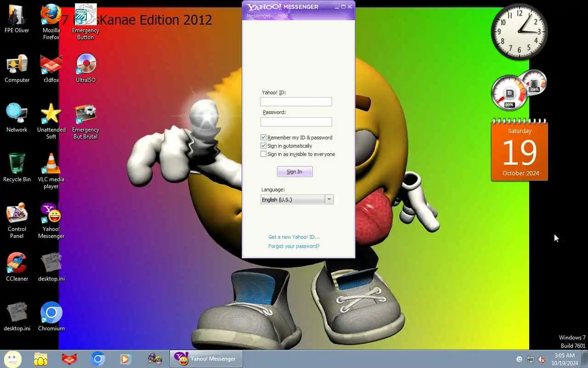588x368 pixels.
Task: Open the red r3dfox taskbar icon
Action: (x=69, y=359)
